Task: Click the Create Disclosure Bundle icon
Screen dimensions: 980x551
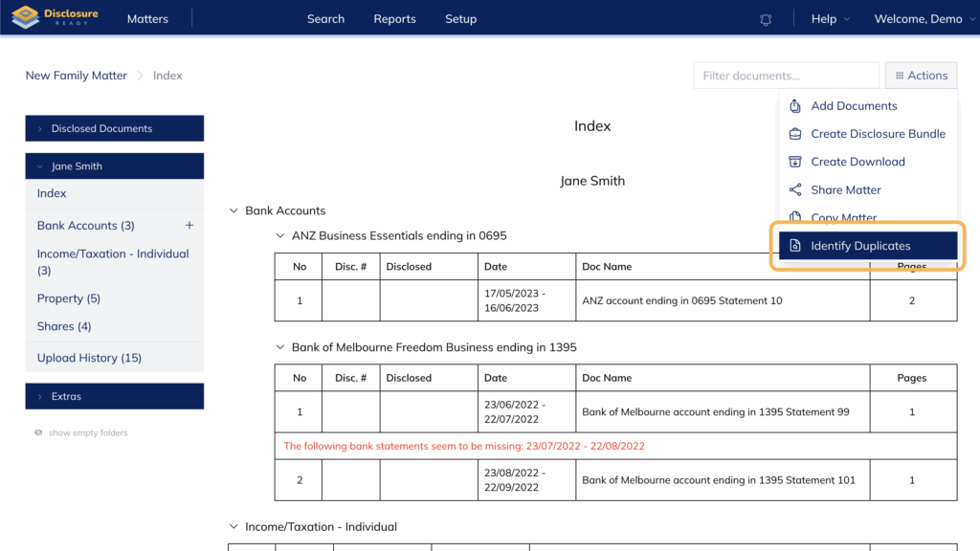Action: pyautogui.click(x=794, y=134)
